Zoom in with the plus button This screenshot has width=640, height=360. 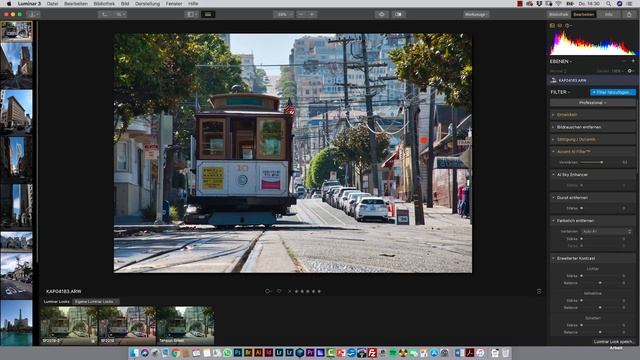coord(312,14)
